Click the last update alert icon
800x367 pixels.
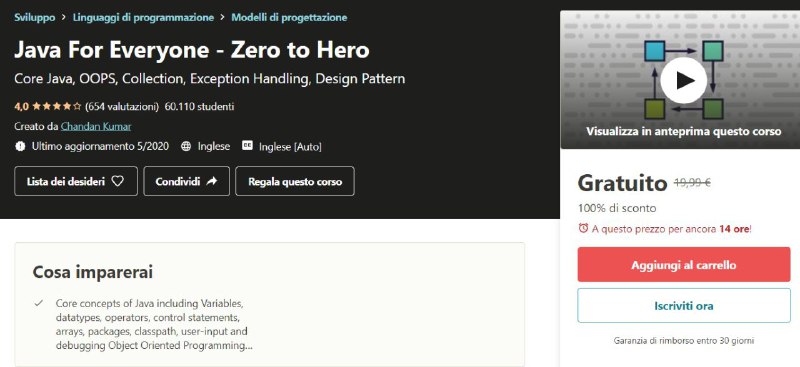point(20,146)
